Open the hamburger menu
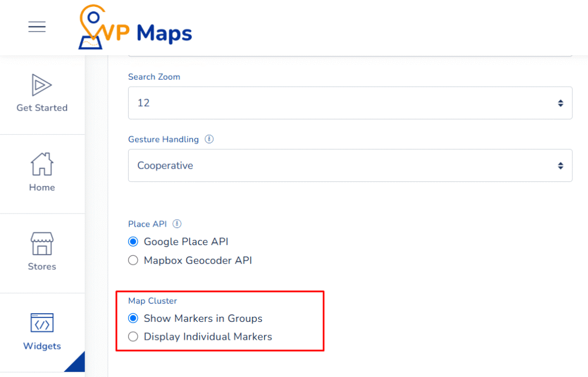The height and width of the screenshot is (377, 588). 37,27
